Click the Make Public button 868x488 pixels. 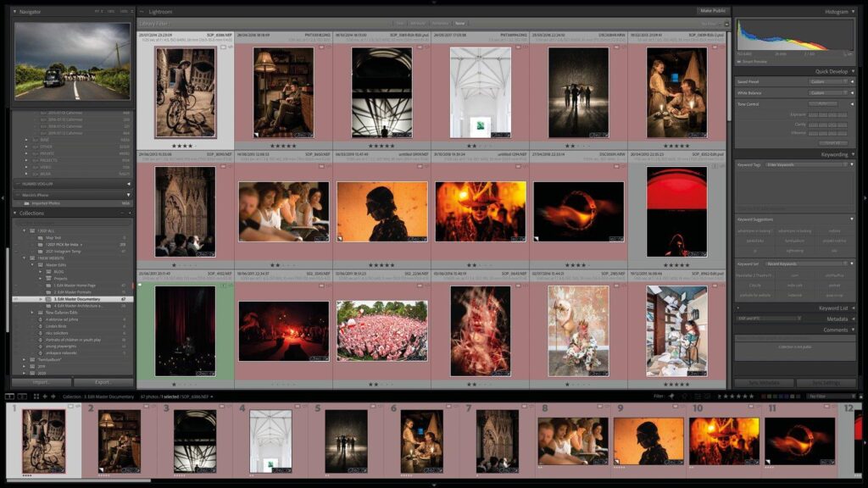711,11
